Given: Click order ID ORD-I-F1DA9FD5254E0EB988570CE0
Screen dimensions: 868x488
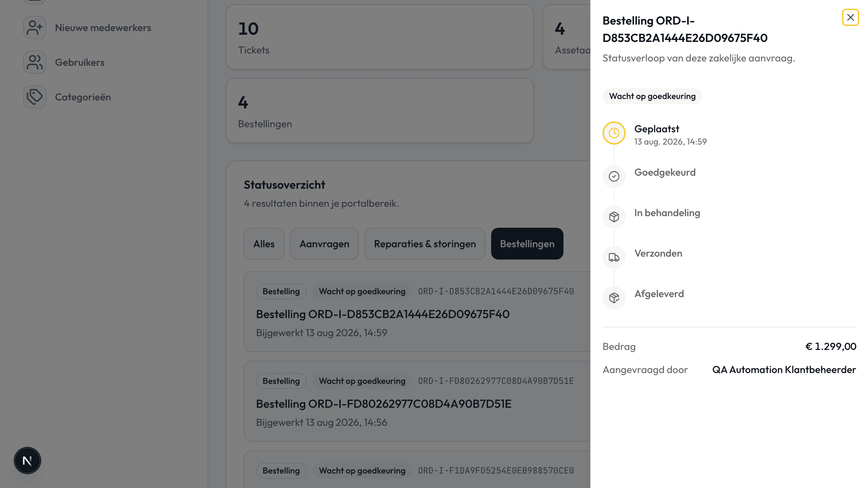Looking at the screenshot, I should point(496,471).
